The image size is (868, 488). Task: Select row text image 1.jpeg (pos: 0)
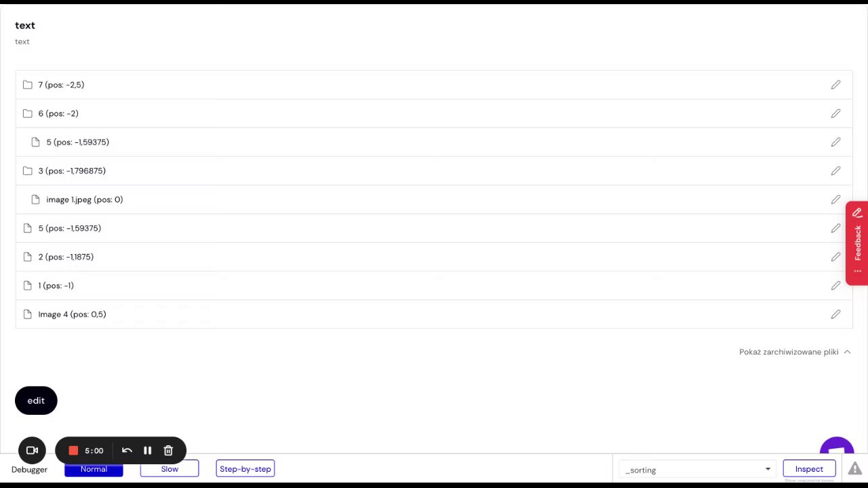(85, 199)
